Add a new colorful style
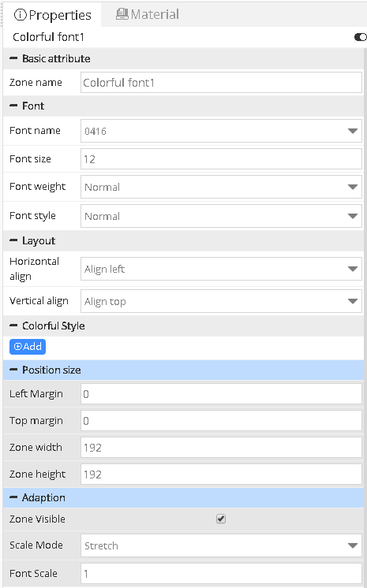The width and height of the screenshot is (367, 588). point(28,347)
